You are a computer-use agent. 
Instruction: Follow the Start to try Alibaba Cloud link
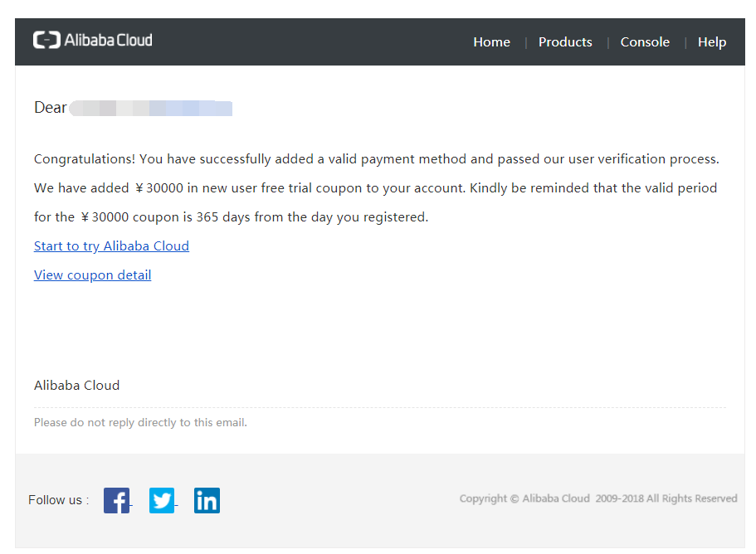(111, 246)
